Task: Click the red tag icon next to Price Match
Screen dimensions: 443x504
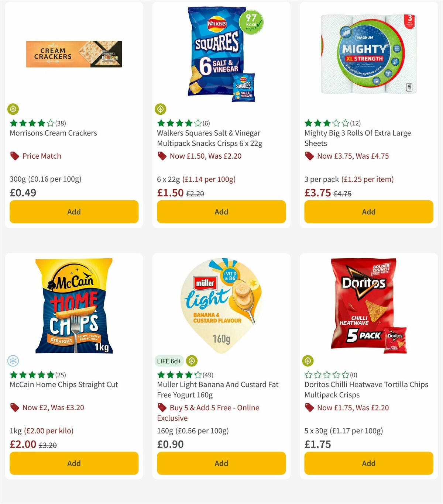Action: [14, 156]
